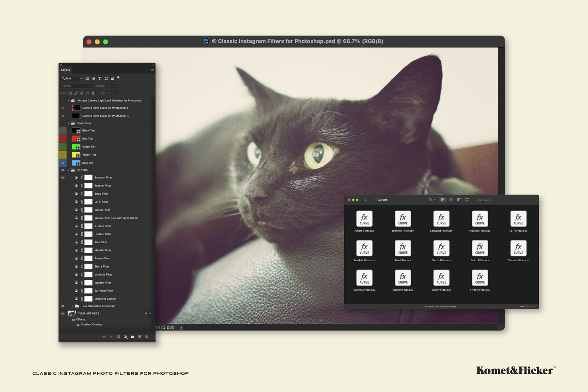Expand the Less Saturation & Contrast group
The width and height of the screenshot is (588, 392).
pyautogui.click(x=73, y=306)
